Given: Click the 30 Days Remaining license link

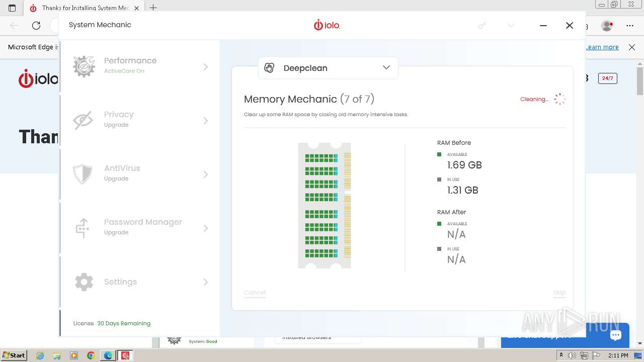Looking at the screenshot, I should pyautogui.click(x=124, y=323).
